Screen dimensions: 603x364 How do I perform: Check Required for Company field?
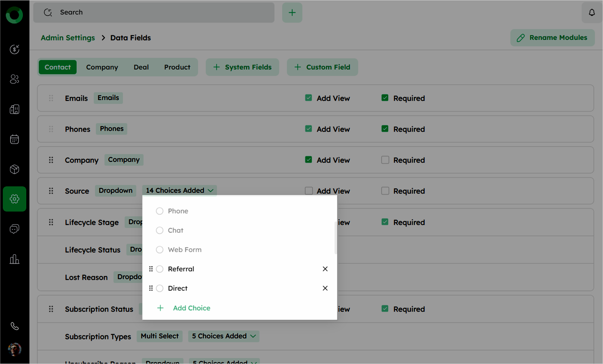tap(385, 160)
